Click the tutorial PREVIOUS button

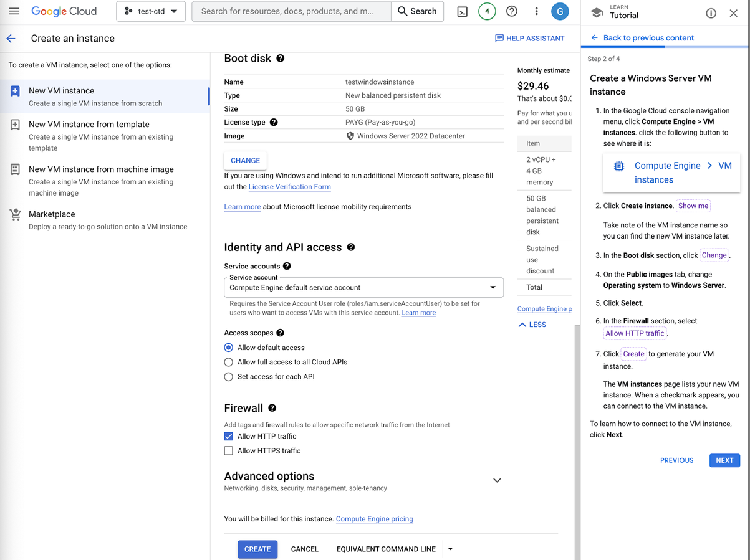pos(676,460)
